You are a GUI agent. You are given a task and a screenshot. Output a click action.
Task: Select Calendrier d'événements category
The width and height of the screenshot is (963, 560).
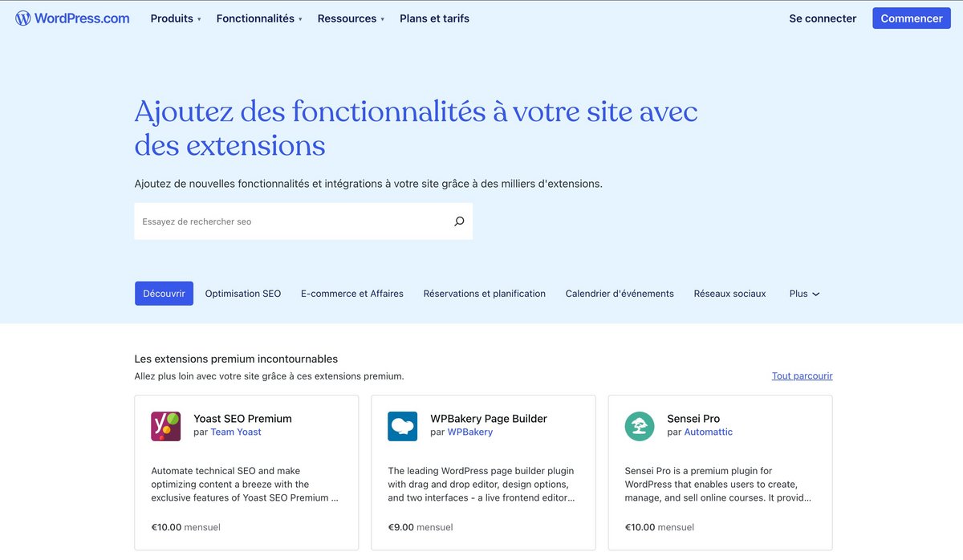[620, 294]
